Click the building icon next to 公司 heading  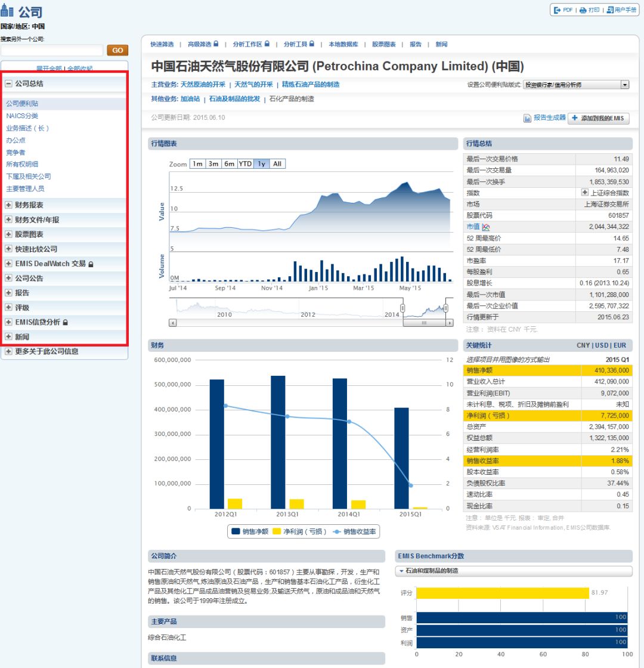(8, 12)
